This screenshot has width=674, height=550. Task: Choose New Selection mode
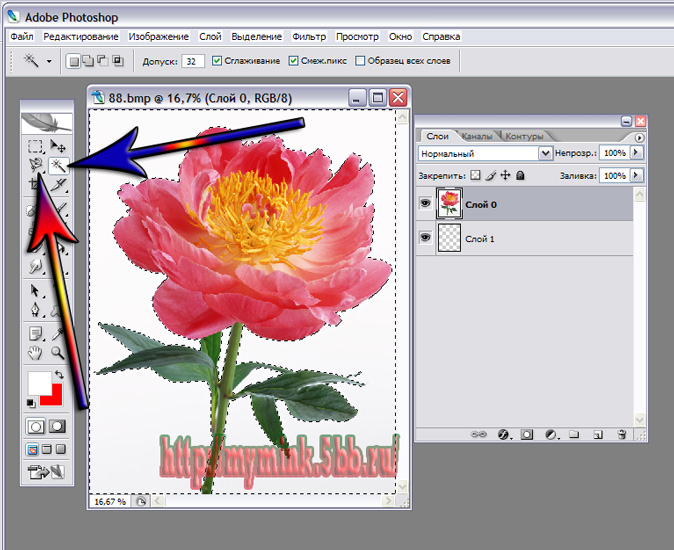(x=74, y=61)
